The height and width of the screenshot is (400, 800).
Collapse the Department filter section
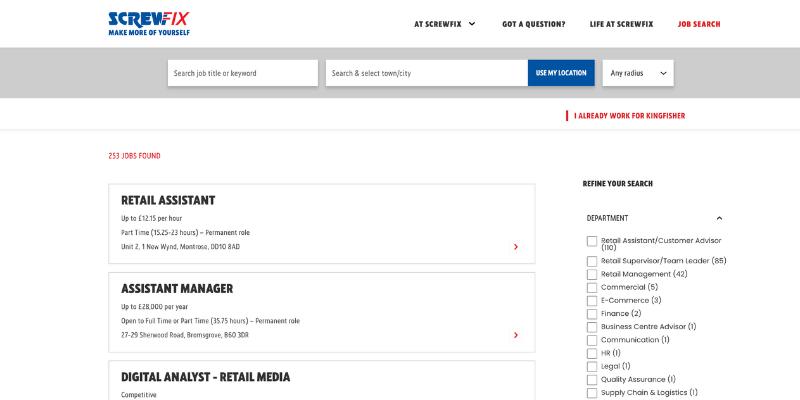(719, 218)
